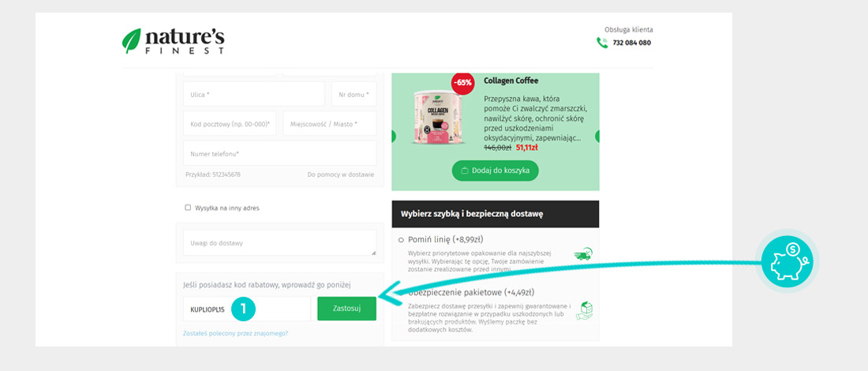
Task: Click the Collagen Coffee product image
Action: (x=436, y=118)
